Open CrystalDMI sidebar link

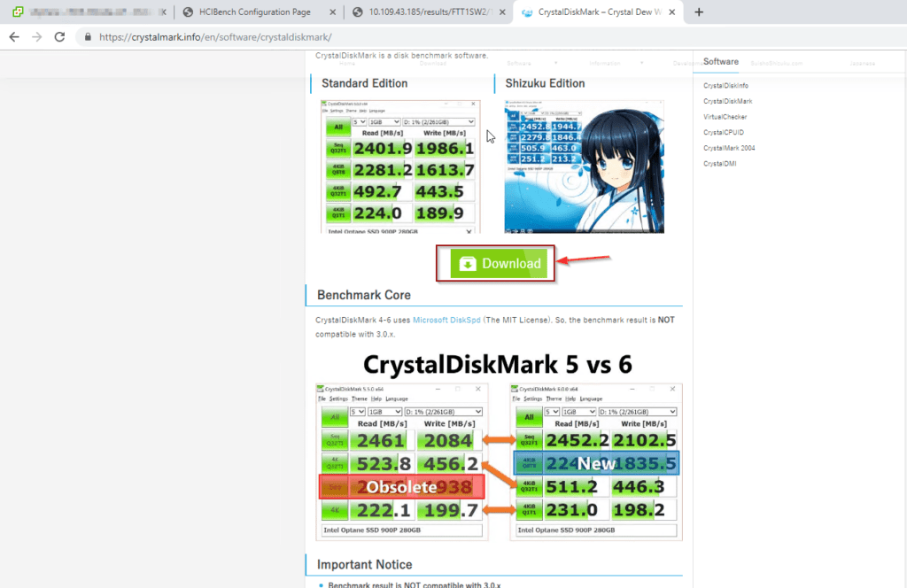(720, 164)
